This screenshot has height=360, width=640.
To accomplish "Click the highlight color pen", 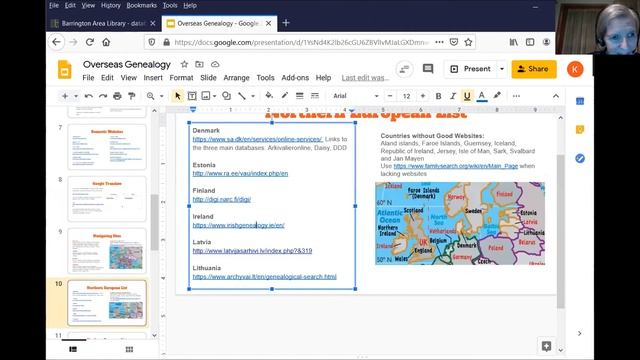I will [x=497, y=96].
